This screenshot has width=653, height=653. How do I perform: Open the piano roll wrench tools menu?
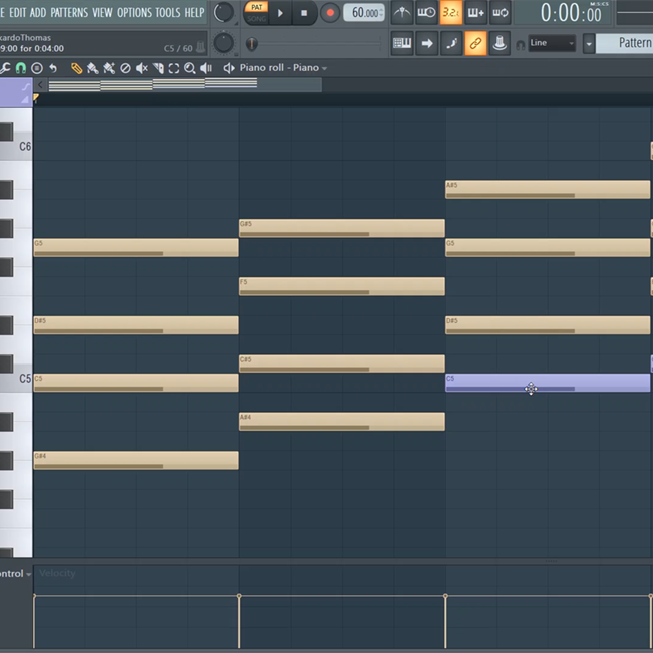pos(5,68)
